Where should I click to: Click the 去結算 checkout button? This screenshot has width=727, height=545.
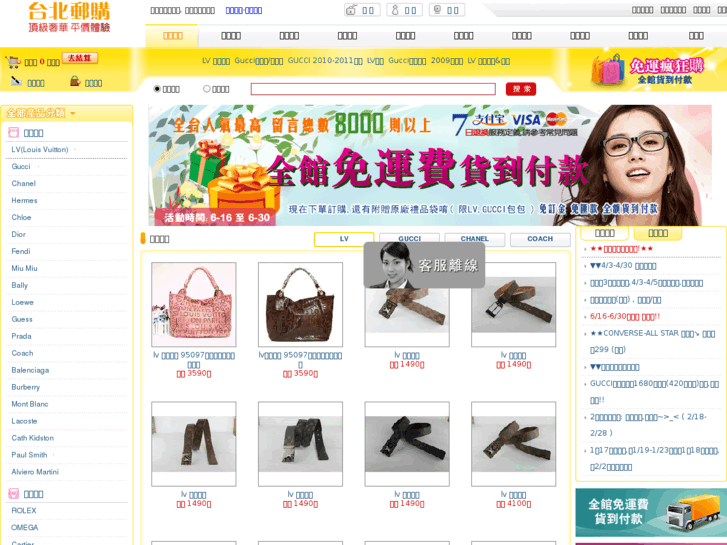tap(80, 58)
